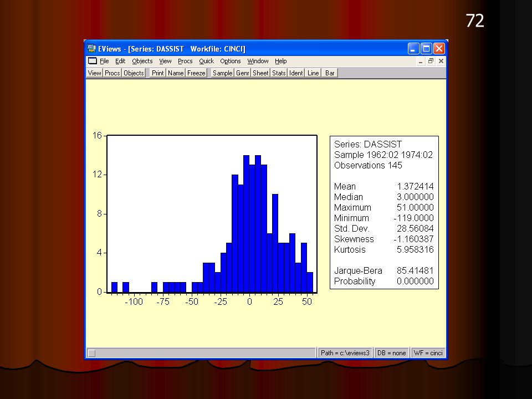The width and height of the screenshot is (532, 399).
Task: Click the Jarque-Bera value 85.41481
Action: [415, 270]
